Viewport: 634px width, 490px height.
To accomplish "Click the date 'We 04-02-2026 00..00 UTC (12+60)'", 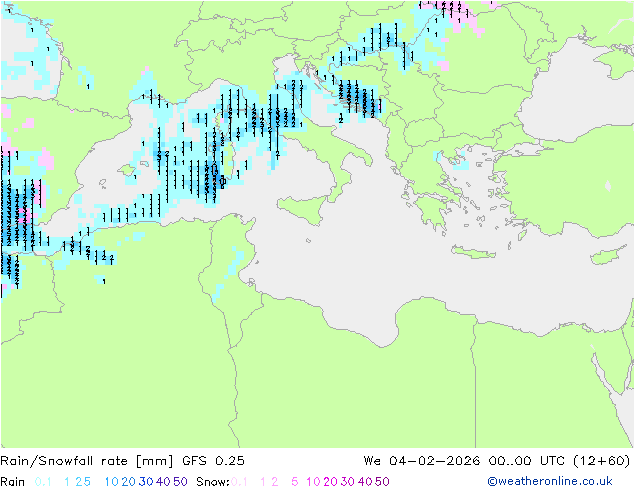I will click(x=497, y=461).
